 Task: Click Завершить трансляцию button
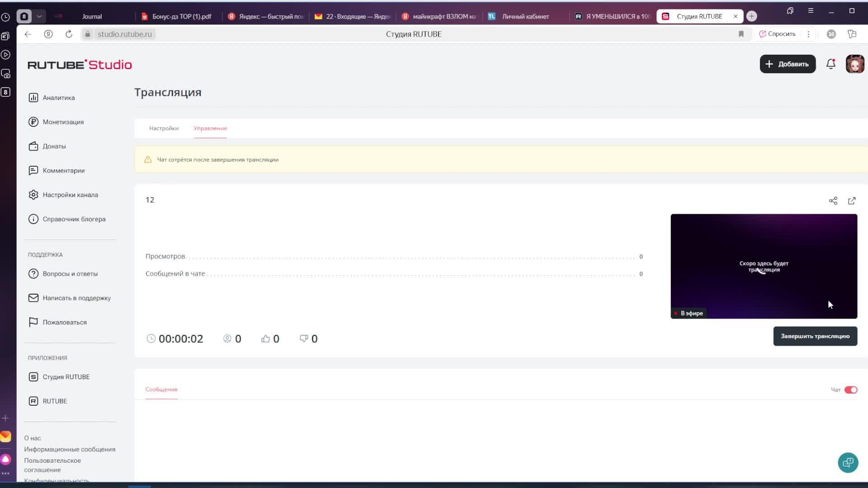point(815,336)
